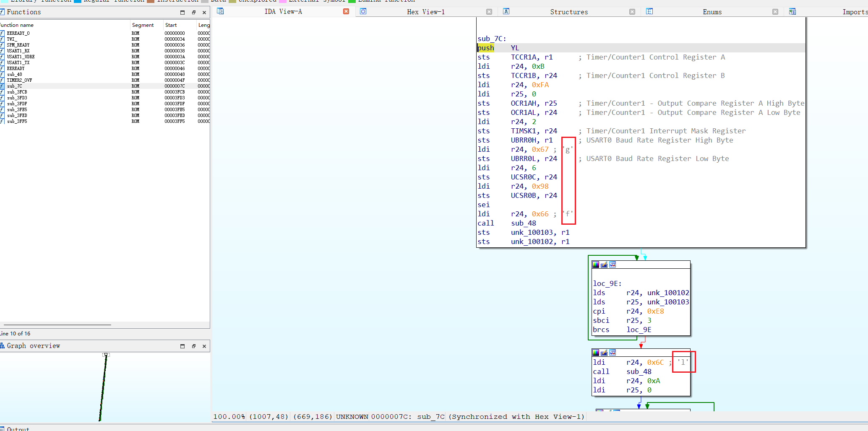Click unk_100103 in the sts instruction

click(x=532, y=232)
